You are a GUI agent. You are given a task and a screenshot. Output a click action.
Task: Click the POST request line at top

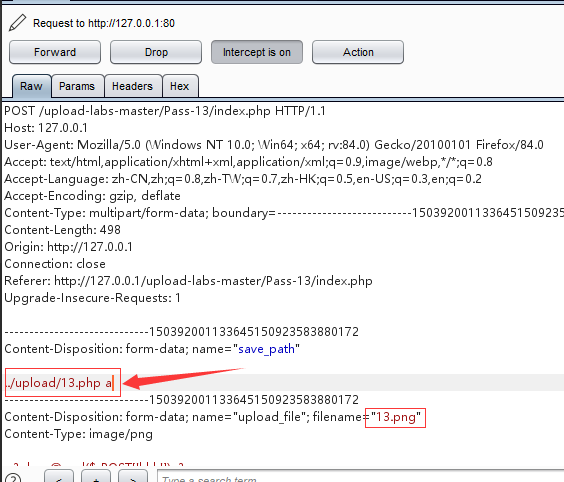[x=165, y=111]
